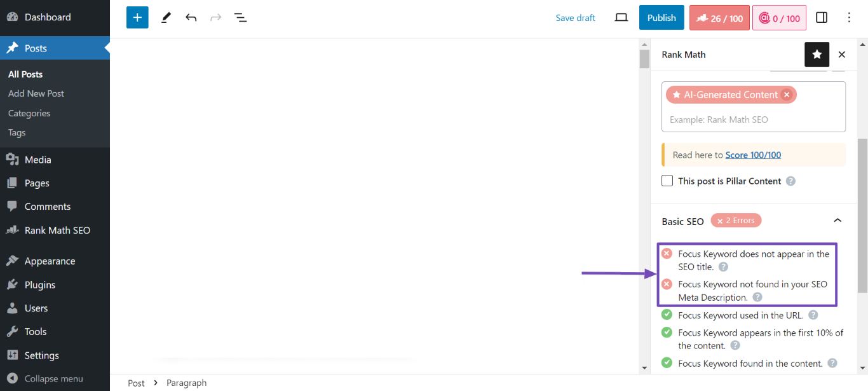
Task: Check This post is Pillar Content
Action: click(667, 181)
